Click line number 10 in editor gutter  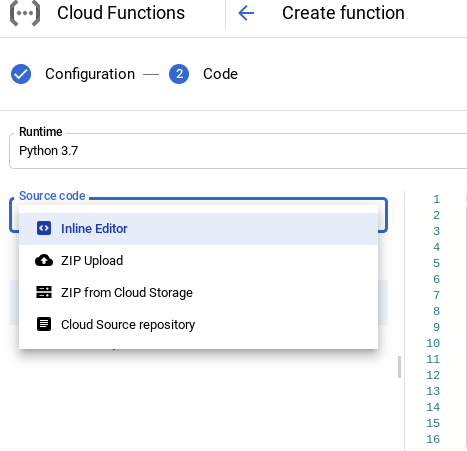[x=433, y=343]
